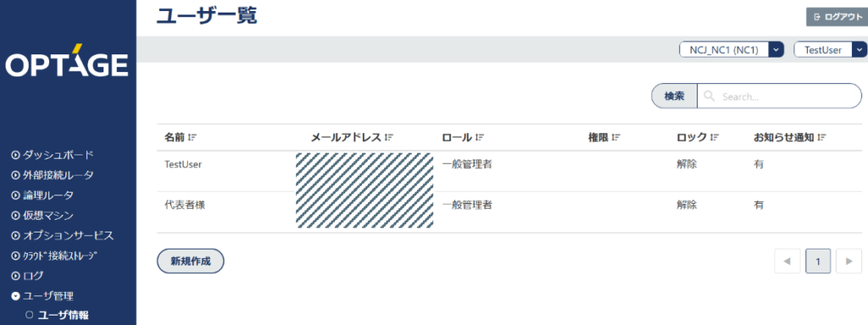This screenshot has width=868, height=325.
Task: Open the TestUser account dropdown
Action: 831,49
